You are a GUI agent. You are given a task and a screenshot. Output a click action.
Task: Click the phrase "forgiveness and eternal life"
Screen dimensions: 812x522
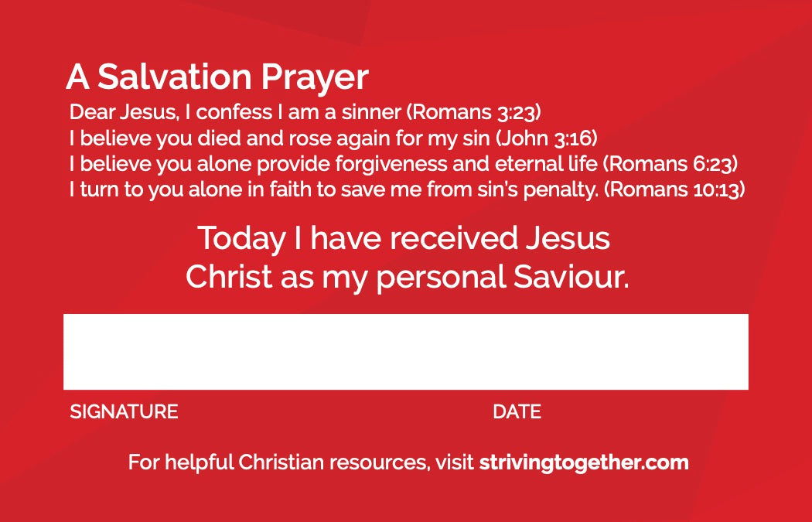tap(496, 164)
